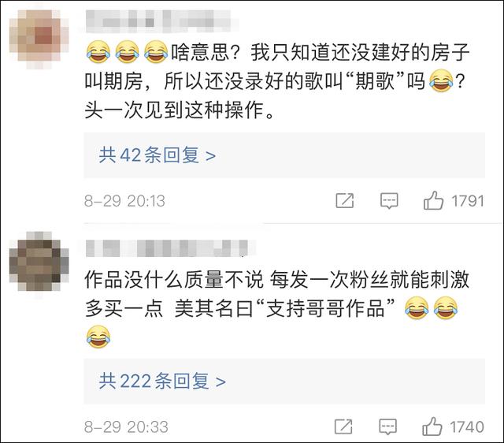
Task: Tap the share icon on the 20:13 comment
Action: (x=345, y=201)
